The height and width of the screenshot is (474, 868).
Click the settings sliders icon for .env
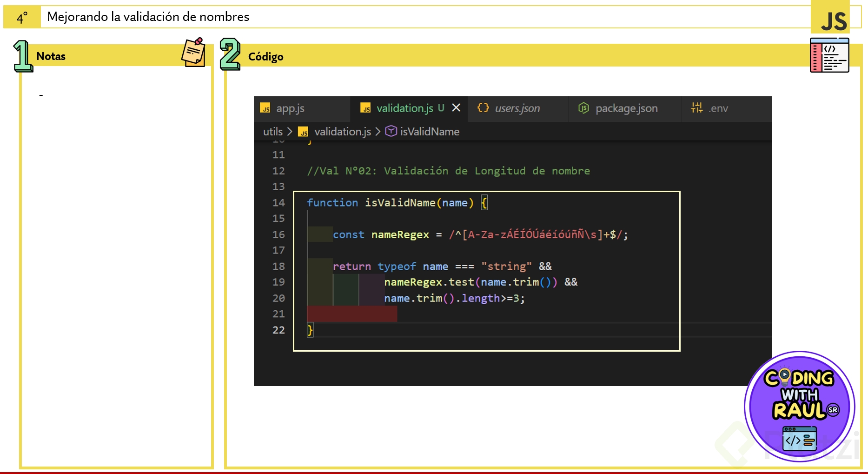696,108
